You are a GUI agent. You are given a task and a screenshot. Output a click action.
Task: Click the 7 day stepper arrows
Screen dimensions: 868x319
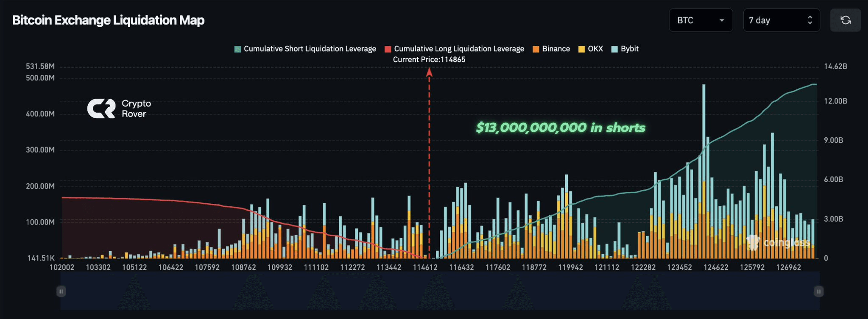tap(809, 20)
